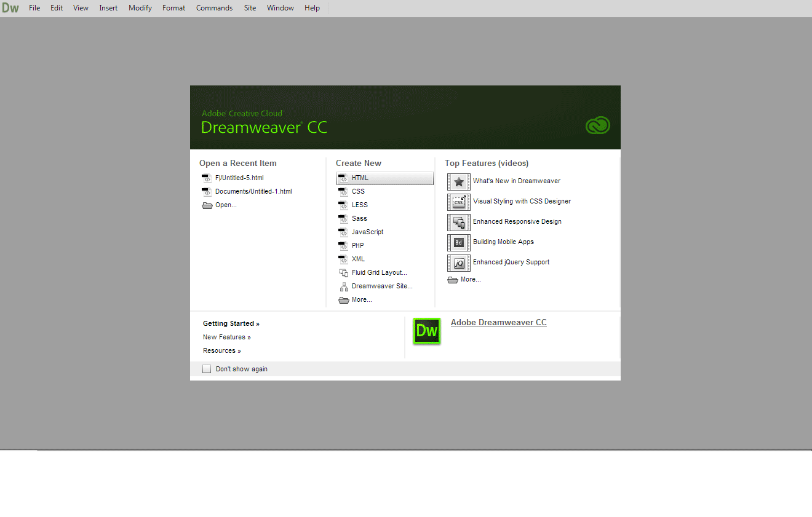This screenshot has width=812, height=517.
Task: Open recent file F|/Untitled-5.html
Action: coord(239,178)
